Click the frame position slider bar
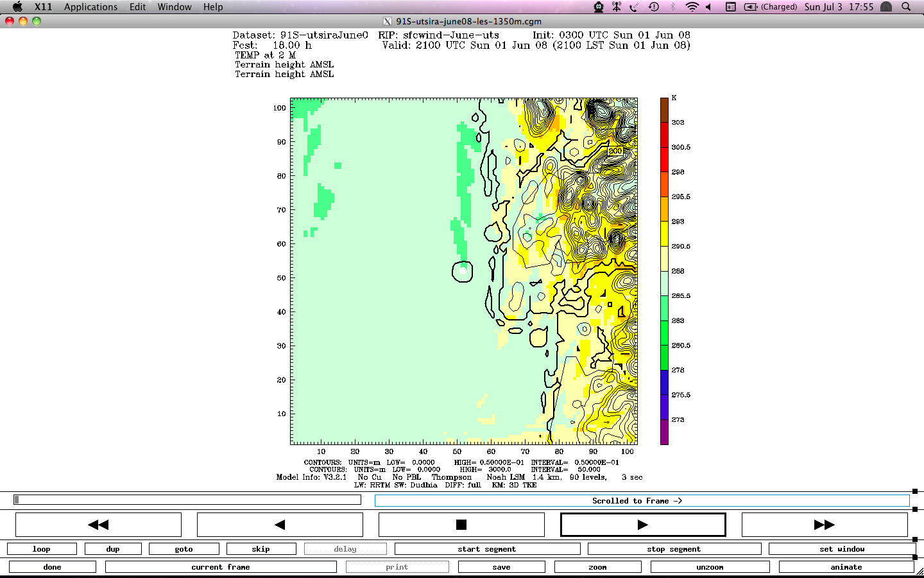Viewport: 924px width, 578px height. click(x=187, y=500)
